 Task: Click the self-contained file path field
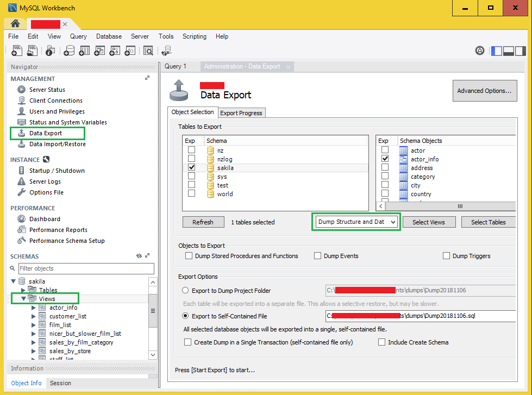(x=421, y=316)
